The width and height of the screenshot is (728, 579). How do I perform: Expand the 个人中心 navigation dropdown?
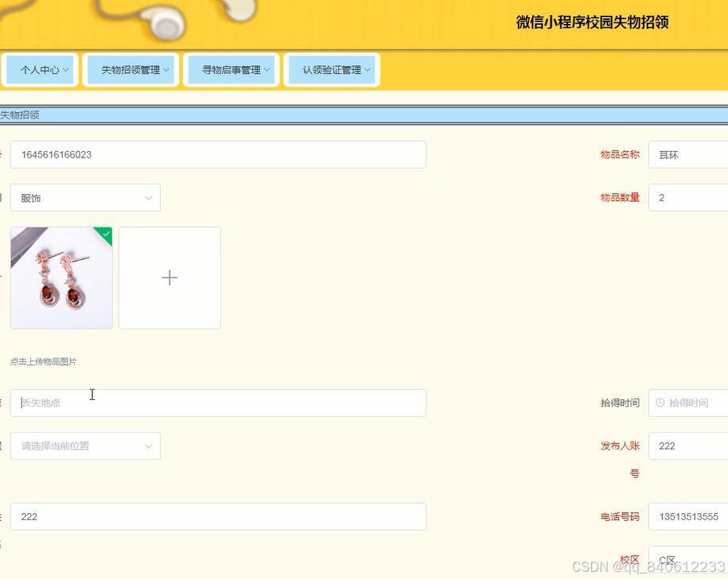41,69
